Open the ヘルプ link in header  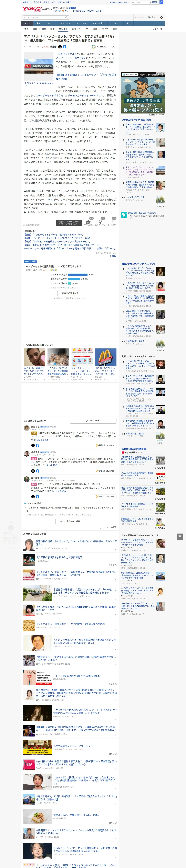pos(127,2)
